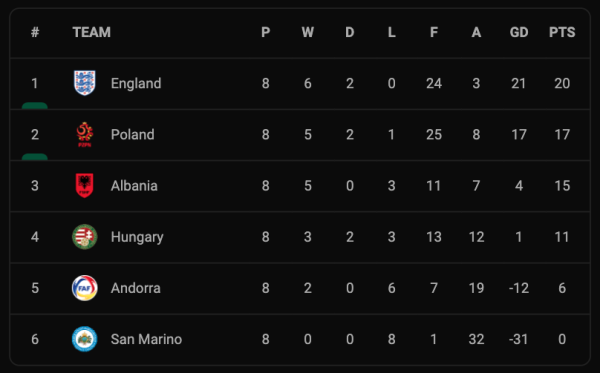Screen dimensions: 600x373
Task: Select the Albania red shield badge
Action: (x=85, y=186)
